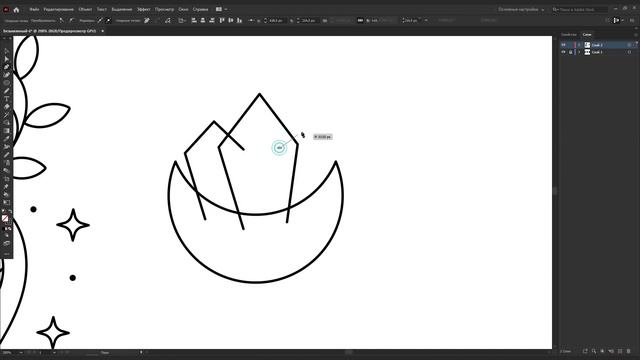The image size is (640, 360).
Task: Click delete layer trash icon
Action: [x=629, y=351]
